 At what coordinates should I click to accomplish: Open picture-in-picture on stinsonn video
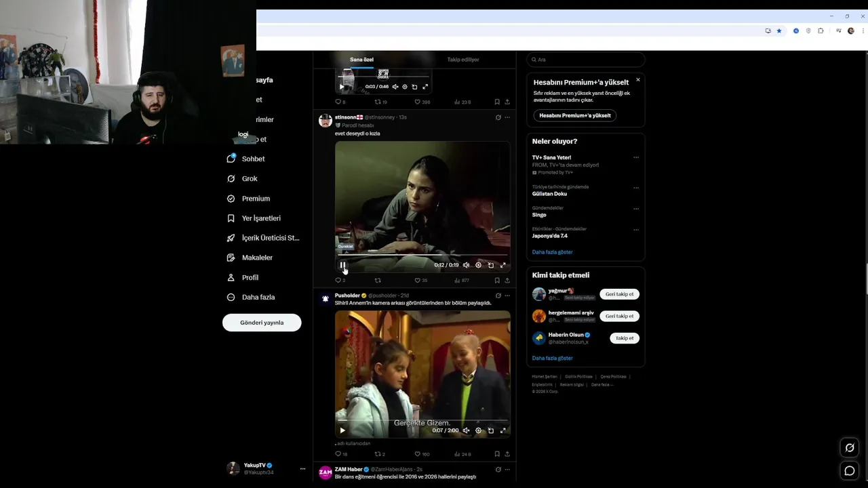(x=490, y=265)
